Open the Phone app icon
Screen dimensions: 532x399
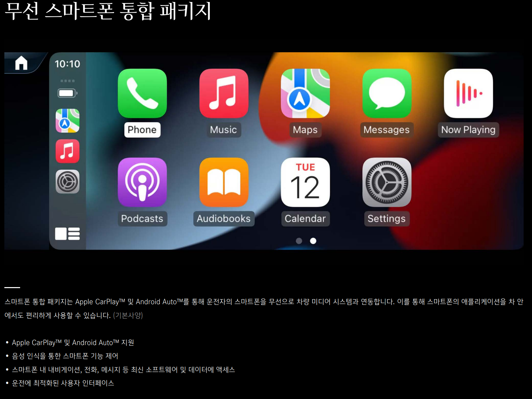(x=142, y=93)
